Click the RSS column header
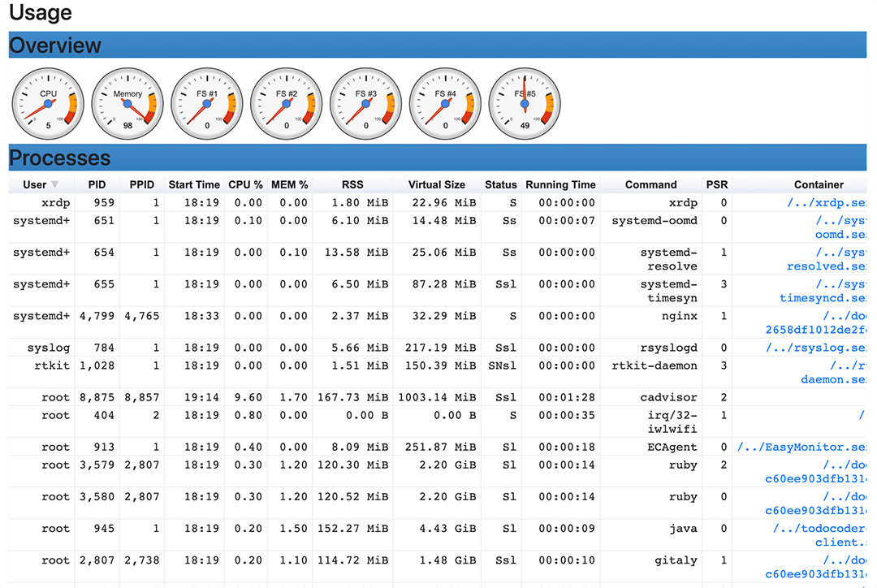The width and height of the screenshot is (877, 588). (x=352, y=184)
